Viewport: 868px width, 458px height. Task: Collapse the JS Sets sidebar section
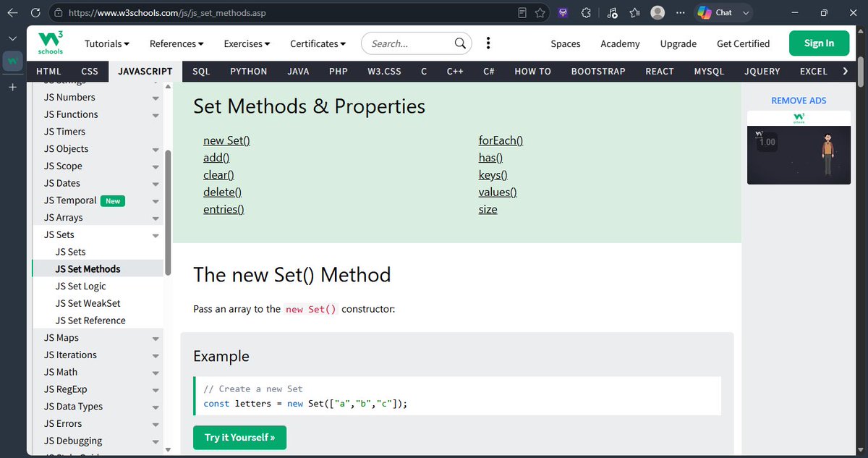[x=156, y=235]
